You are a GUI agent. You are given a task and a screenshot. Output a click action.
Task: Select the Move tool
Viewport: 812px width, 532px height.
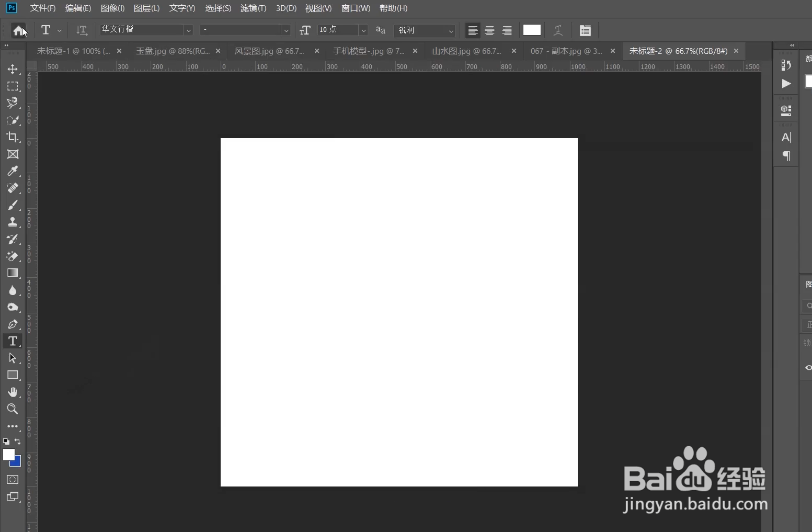click(13, 69)
